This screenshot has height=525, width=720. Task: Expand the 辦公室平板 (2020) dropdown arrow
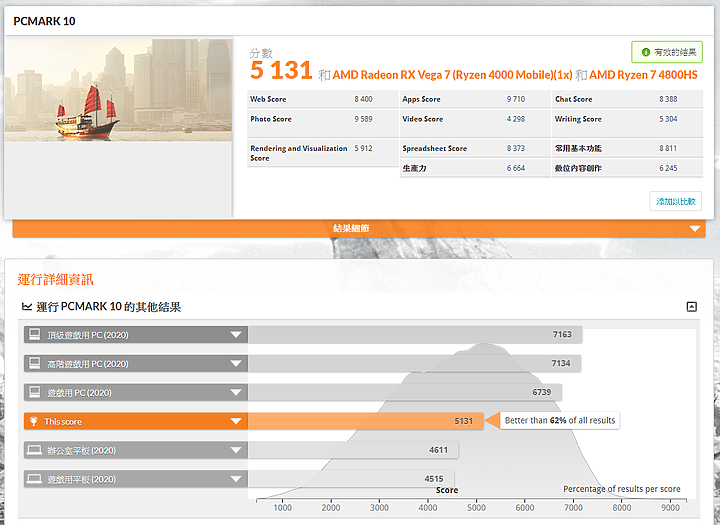[x=236, y=450]
